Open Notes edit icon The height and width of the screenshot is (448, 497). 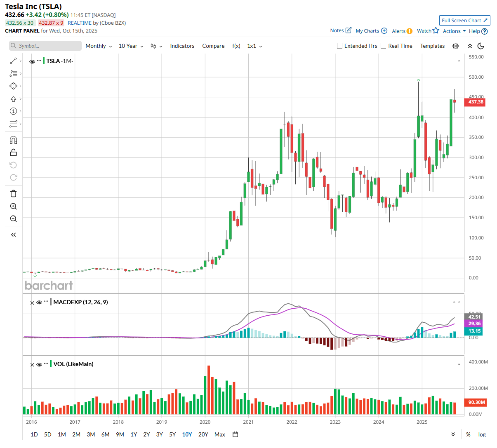[x=349, y=30]
